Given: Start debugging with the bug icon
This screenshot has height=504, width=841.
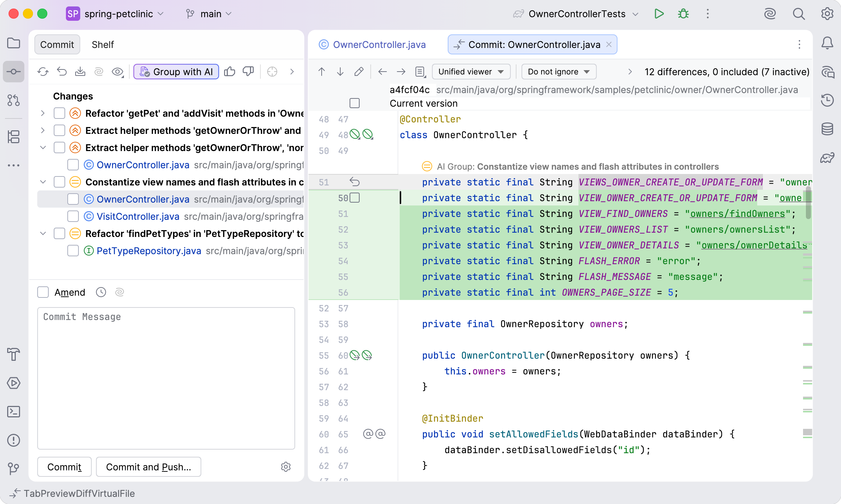Looking at the screenshot, I should coord(683,14).
